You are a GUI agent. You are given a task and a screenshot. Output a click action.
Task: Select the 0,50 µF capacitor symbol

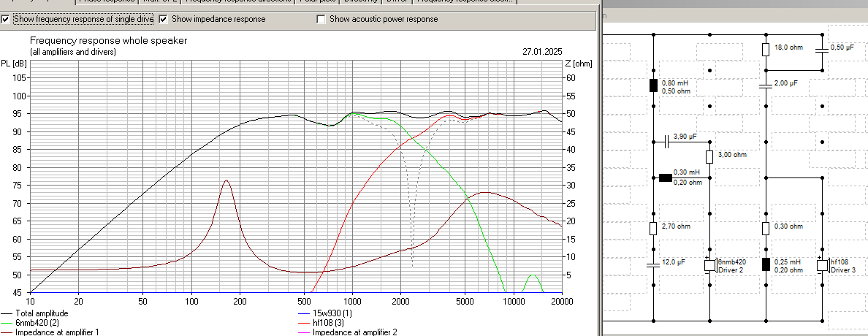tap(822, 50)
